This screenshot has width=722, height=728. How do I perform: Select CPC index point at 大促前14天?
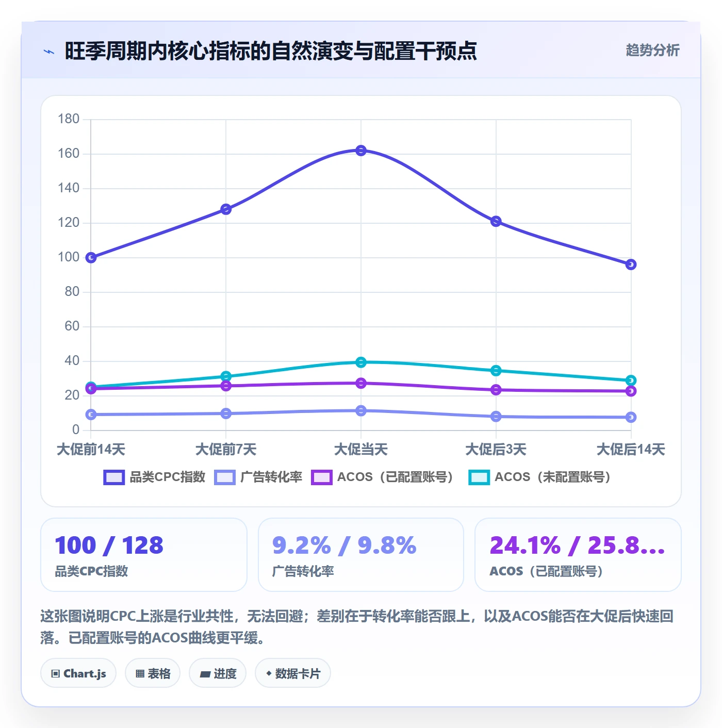(x=91, y=258)
